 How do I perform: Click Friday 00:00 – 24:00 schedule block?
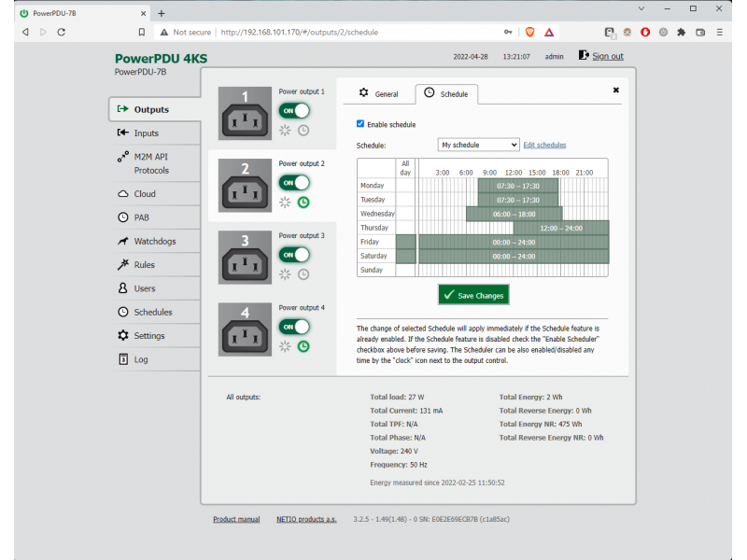[x=514, y=243]
